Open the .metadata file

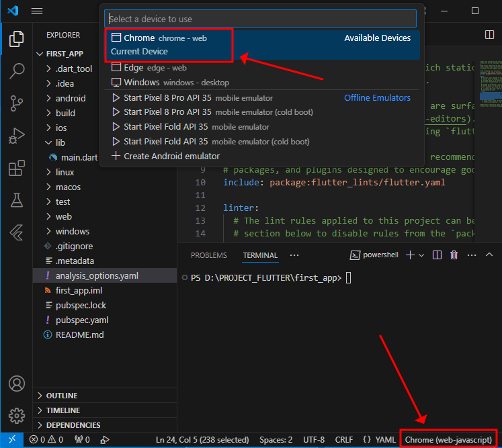pos(105,261)
